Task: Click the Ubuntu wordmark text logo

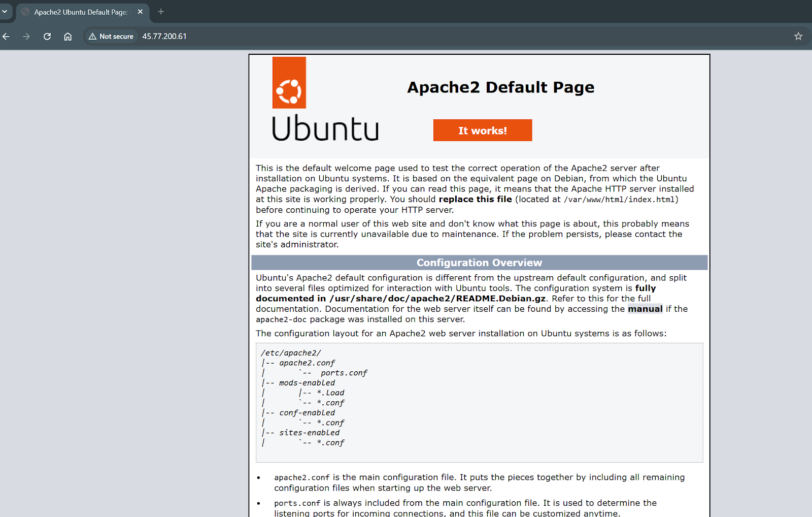Action: click(x=325, y=128)
